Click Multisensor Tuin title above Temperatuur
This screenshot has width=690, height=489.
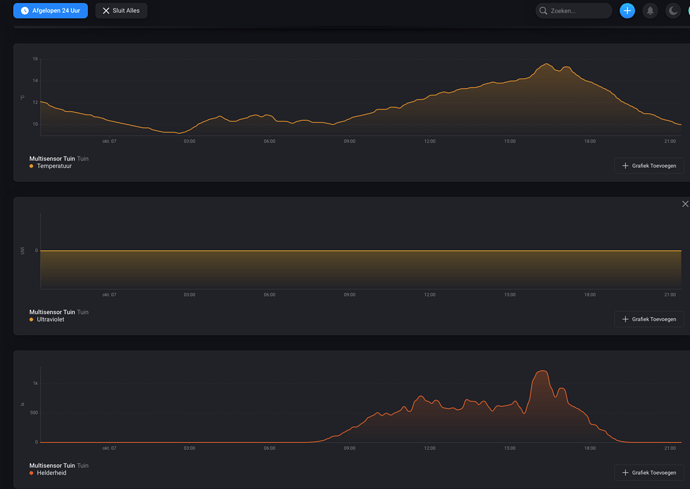pyautogui.click(x=52, y=158)
